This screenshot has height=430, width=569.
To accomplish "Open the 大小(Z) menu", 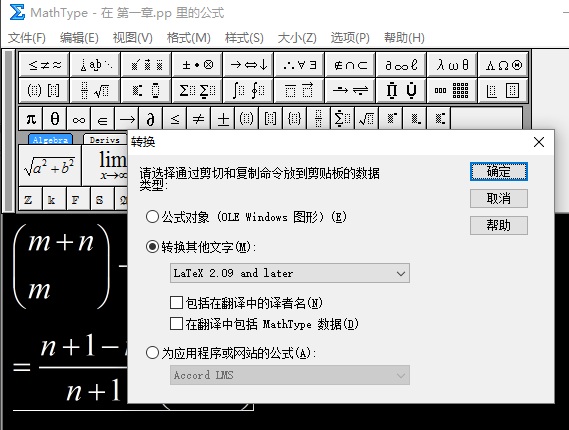I will click(x=297, y=37).
